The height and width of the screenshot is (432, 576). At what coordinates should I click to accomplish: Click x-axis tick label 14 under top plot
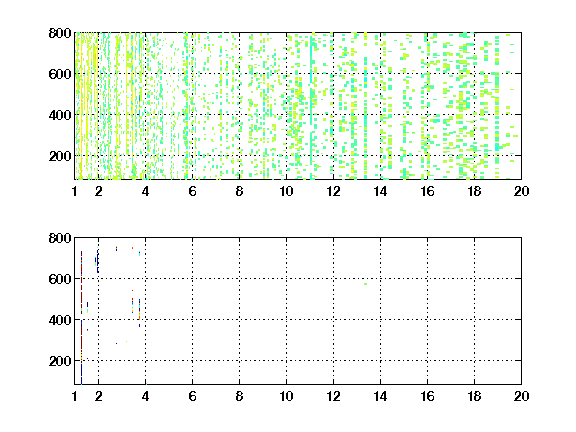(x=380, y=191)
